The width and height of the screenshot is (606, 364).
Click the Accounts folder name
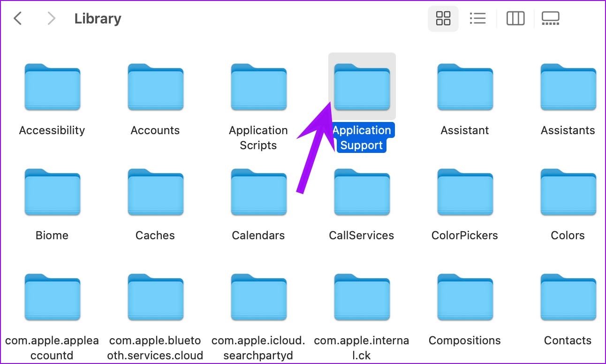click(155, 130)
